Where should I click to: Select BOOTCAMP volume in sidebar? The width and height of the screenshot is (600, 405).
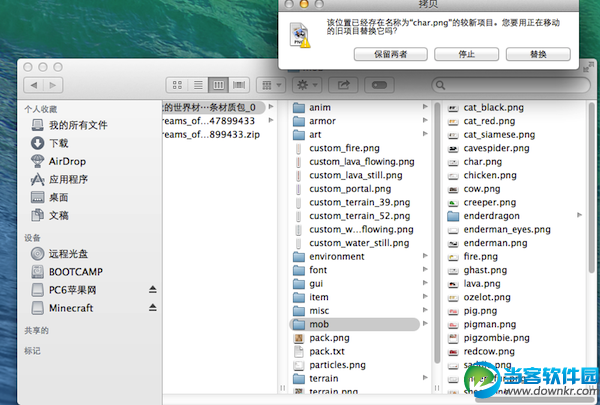pyautogui.click(x=67, y=272)
